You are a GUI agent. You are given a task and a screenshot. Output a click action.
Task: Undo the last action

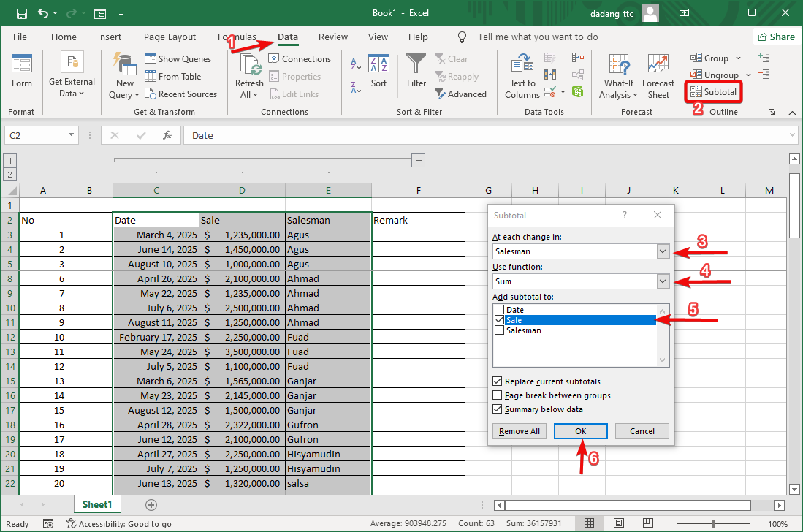[43, 13]
